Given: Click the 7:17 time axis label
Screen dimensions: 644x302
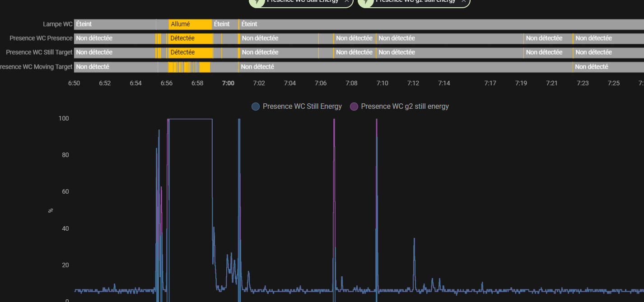Looking at the screenshot, I should [x=490, y=83].
